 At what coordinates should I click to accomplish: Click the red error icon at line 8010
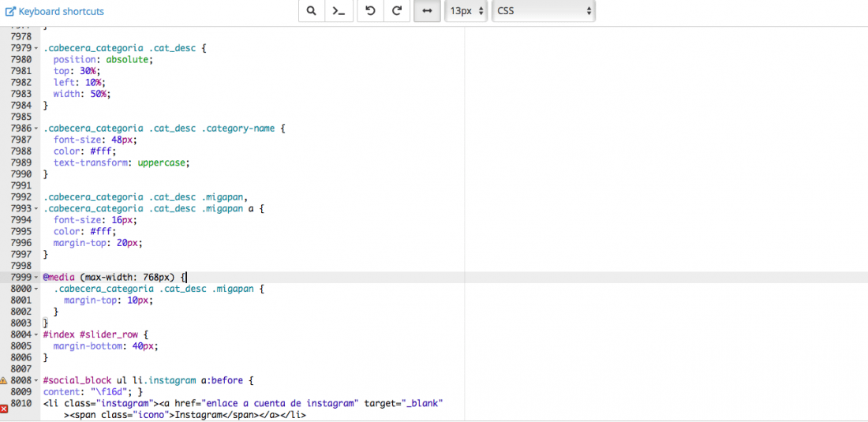point(4,409)
